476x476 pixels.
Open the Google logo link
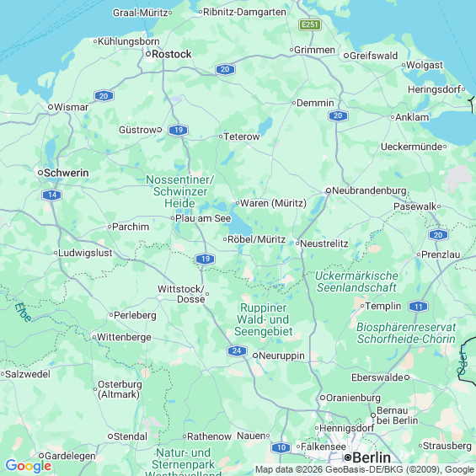pyautogui.click(x=29, y=466)
